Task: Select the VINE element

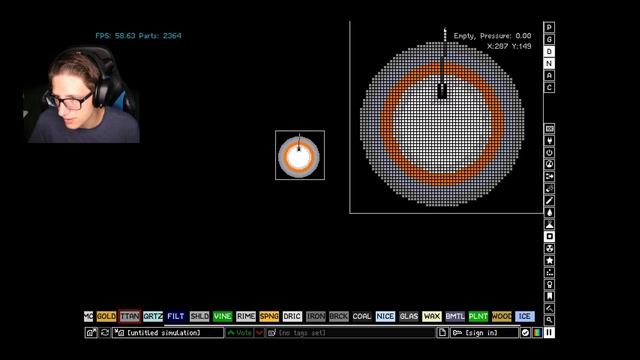Action: pyautogui.click(x=223, y=316)
